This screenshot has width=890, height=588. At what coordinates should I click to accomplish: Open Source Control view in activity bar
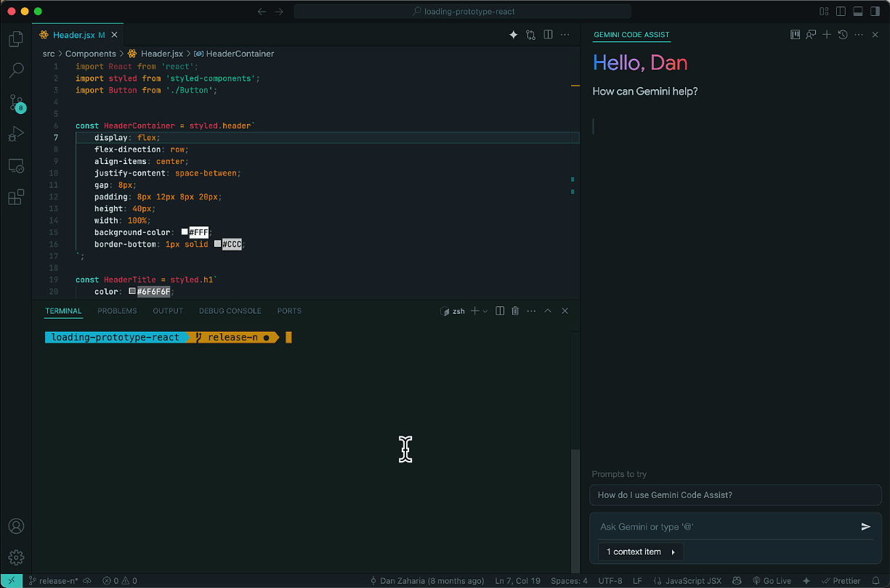[x=16, y=102]
